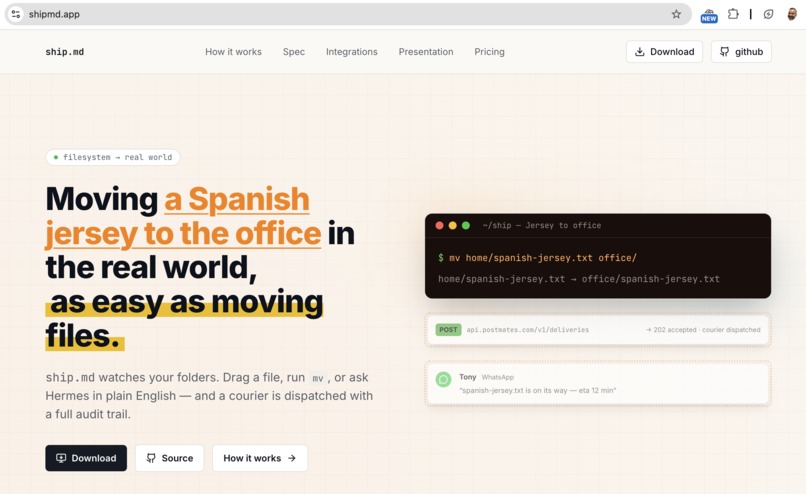Open the browser profile avatar
806x494 pixels.
[x=792, y=14]
